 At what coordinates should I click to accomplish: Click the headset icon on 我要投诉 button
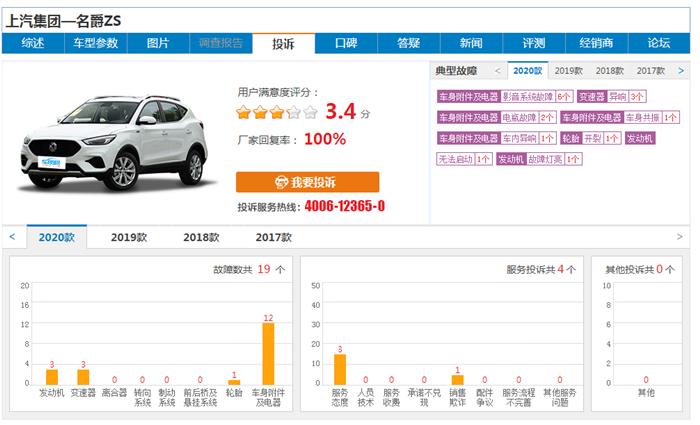pyautogui.click(x=281, y=182)
